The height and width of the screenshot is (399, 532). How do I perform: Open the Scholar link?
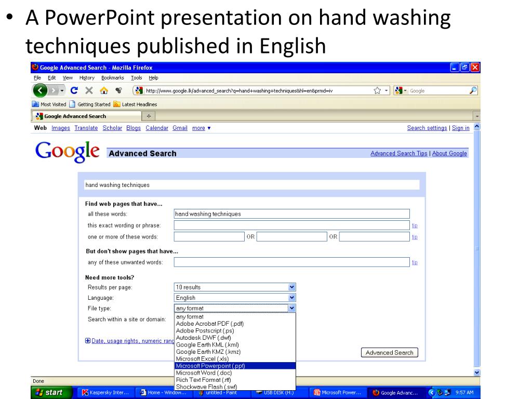[112, 128]
